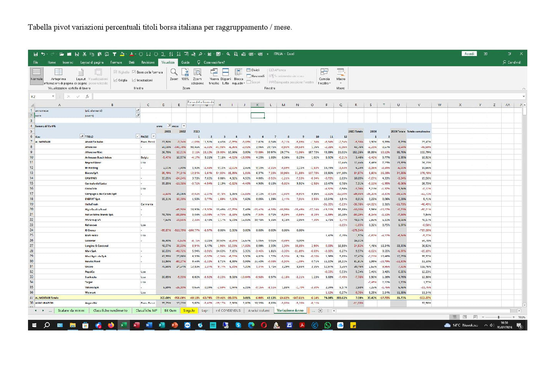Click Dividi in Finestra group
This screenshot has width=555, height=392.
[x=253, y=70]
